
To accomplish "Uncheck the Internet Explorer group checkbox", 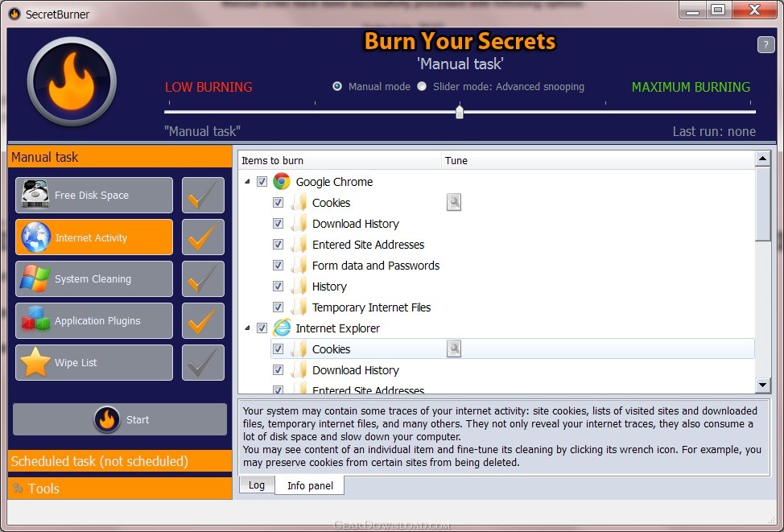I will pyautogui.click(x=262, y=328).
